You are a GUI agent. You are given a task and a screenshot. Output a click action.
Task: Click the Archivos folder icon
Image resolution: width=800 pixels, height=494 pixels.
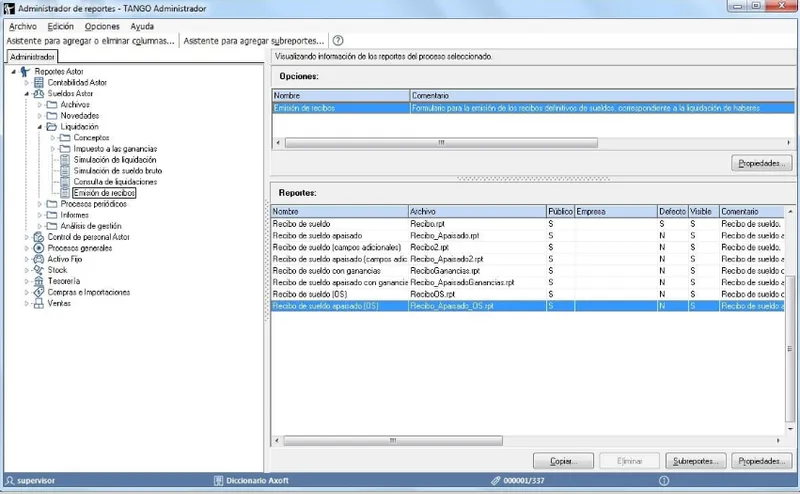[x=52, y=105]
